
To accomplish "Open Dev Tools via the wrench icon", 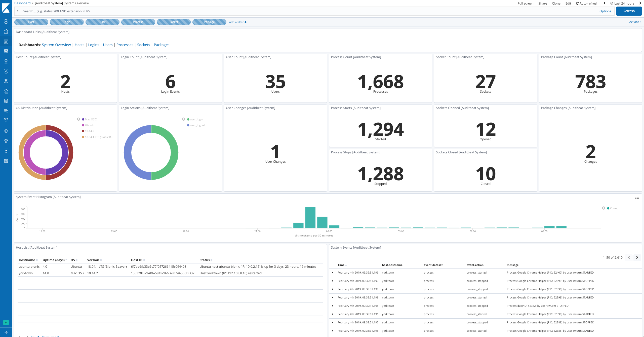I will coord(6,141).
